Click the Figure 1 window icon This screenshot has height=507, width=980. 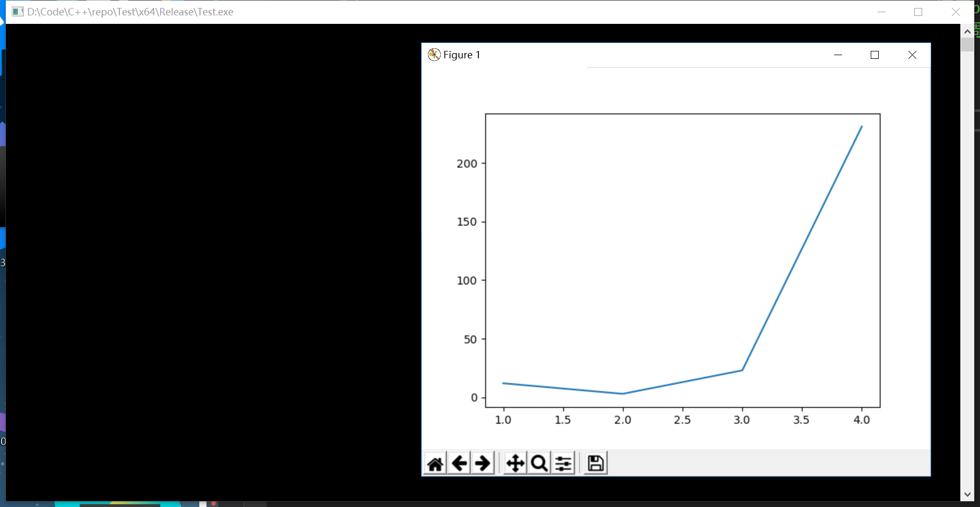(434, 54)
